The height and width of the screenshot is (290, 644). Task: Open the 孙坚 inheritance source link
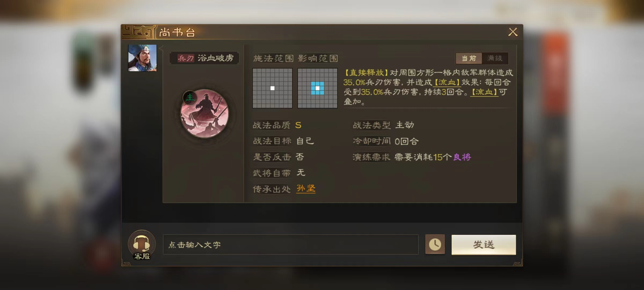(306, 189)
